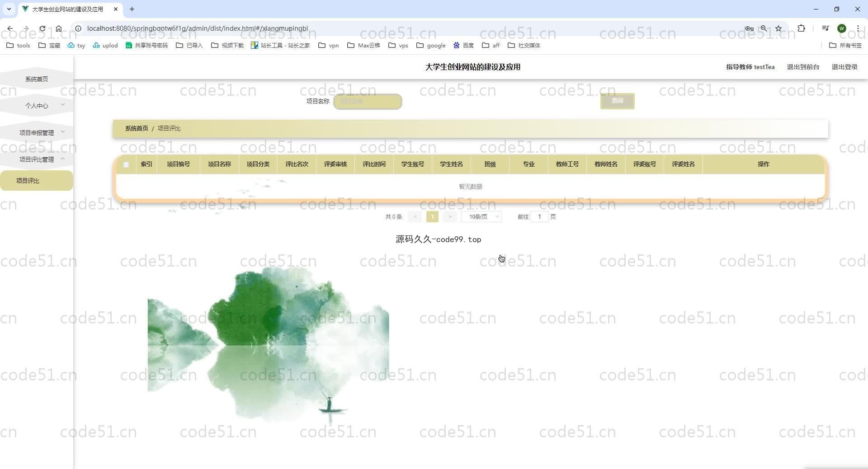Open the google bookmark folder
Image resolution: width=868 pixels, height=469 pixels.
431,45
